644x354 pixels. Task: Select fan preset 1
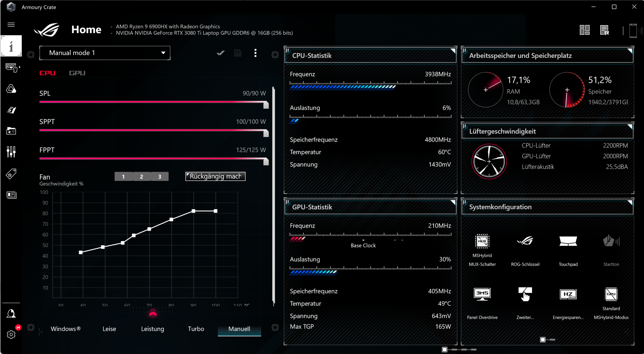click(x=123, y=176)
